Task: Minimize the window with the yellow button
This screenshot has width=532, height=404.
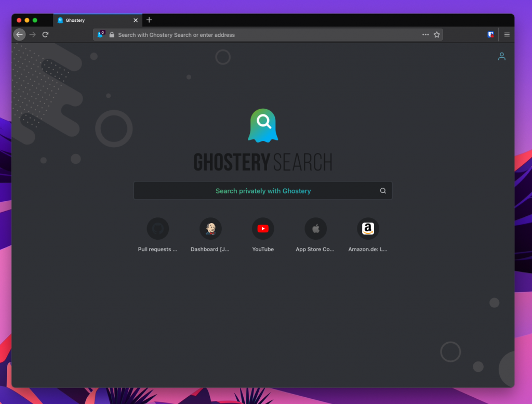Action: point(27,20)
